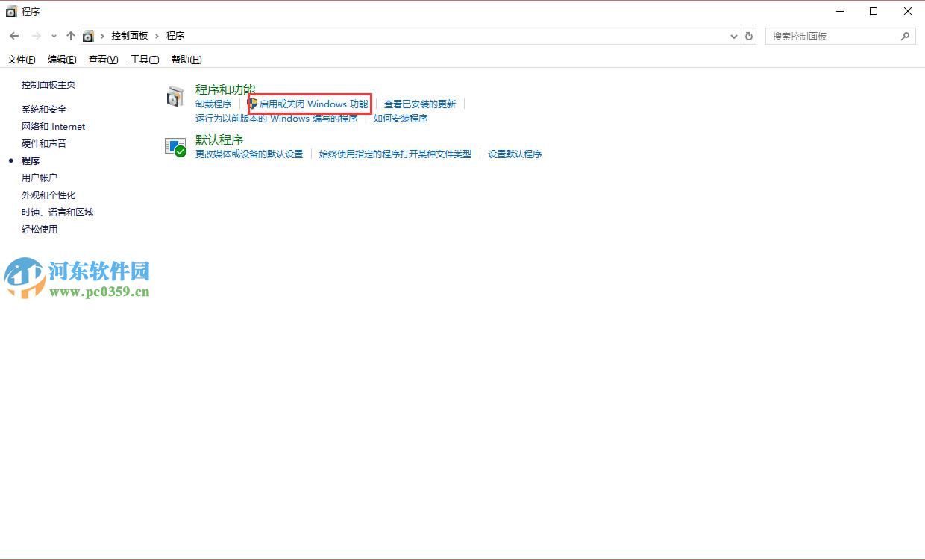Image resolution: width=925 pixels, height=560 pixels.
Task: Click the back navigation arrow
Action: [13, 35]
